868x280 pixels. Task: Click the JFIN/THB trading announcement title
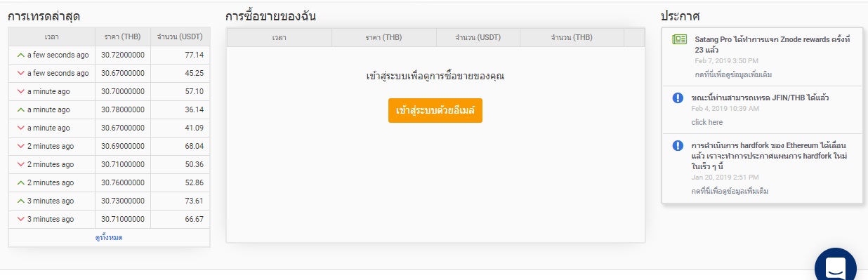point(760,98)
